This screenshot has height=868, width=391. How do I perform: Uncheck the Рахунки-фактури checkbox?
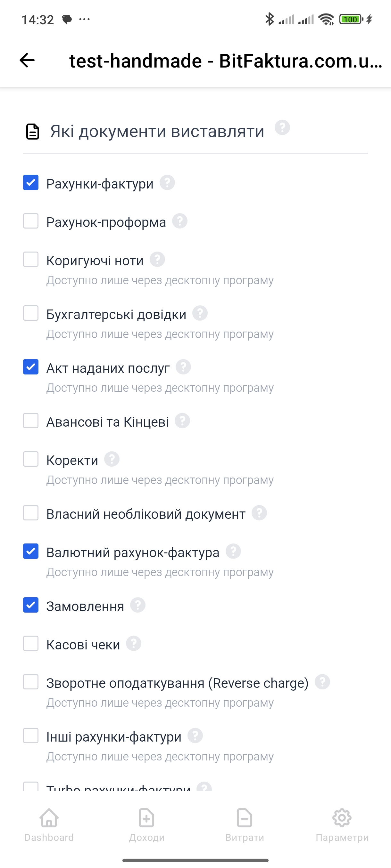pos(31,183)
